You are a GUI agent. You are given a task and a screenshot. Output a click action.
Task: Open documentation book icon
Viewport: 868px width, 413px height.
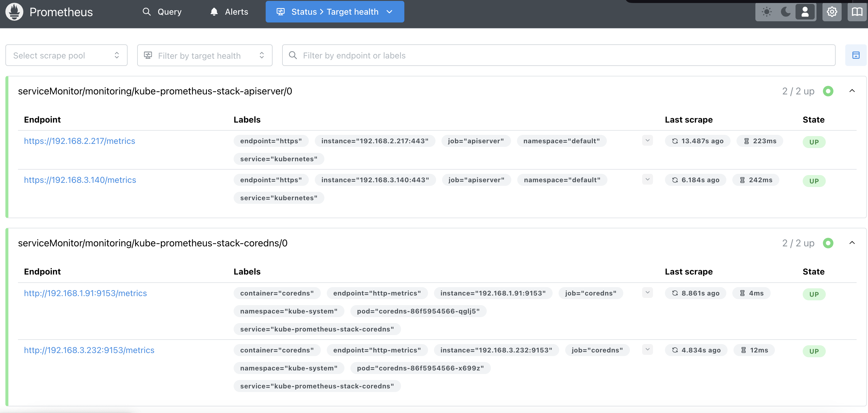click(x=857, y=12)
